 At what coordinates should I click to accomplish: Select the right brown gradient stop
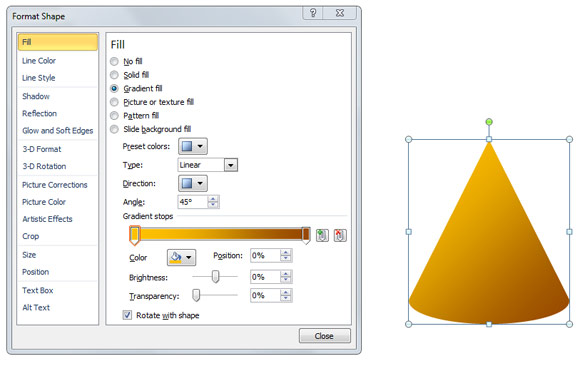pos(306,235)
